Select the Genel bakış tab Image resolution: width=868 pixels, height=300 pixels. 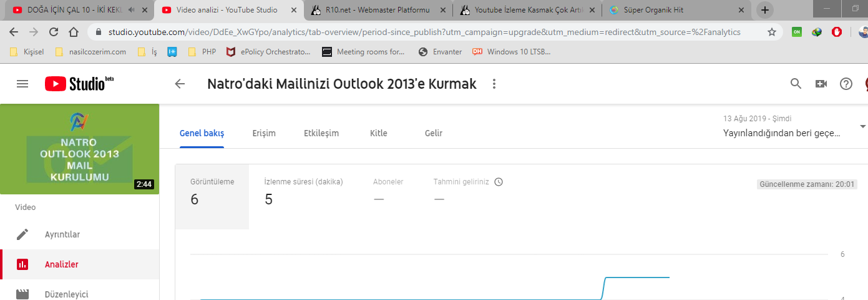(202, 133)
